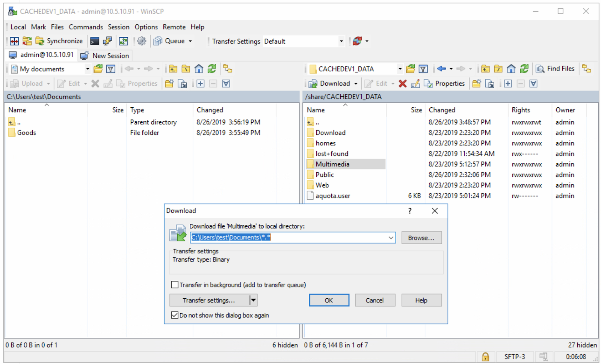Screen dimensions: 601x364
Task: Open the Files menu
Action: click(57, 27)
